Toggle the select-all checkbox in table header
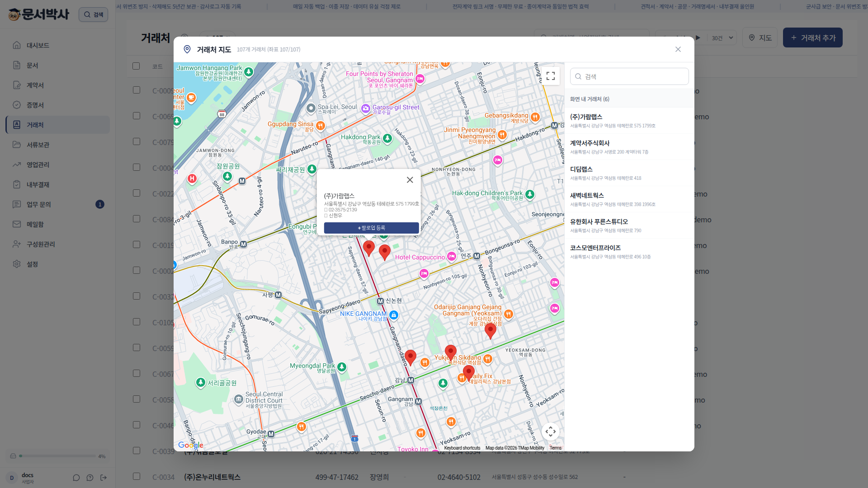 point(136,66)
